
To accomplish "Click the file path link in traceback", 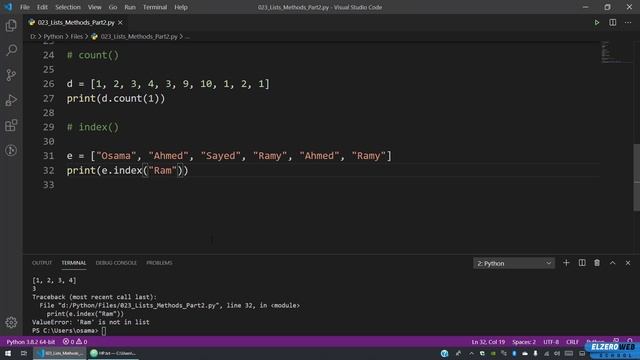I will [x=139, y=305].
